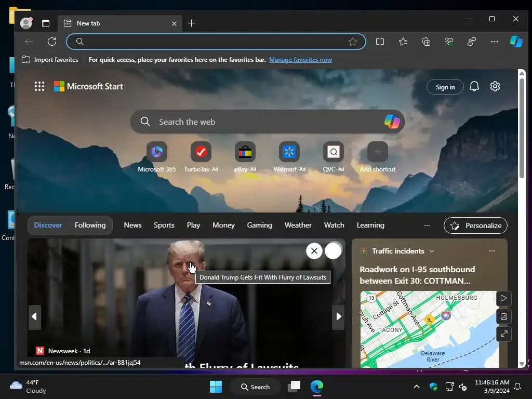Open the QVC shortcut

click(333, 157)
